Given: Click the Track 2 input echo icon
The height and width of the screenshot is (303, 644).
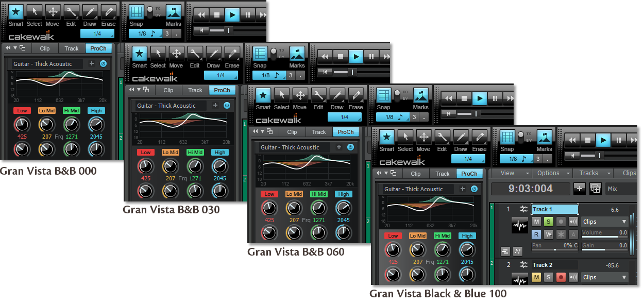Looking at the screenshot, I should point(573,277).
